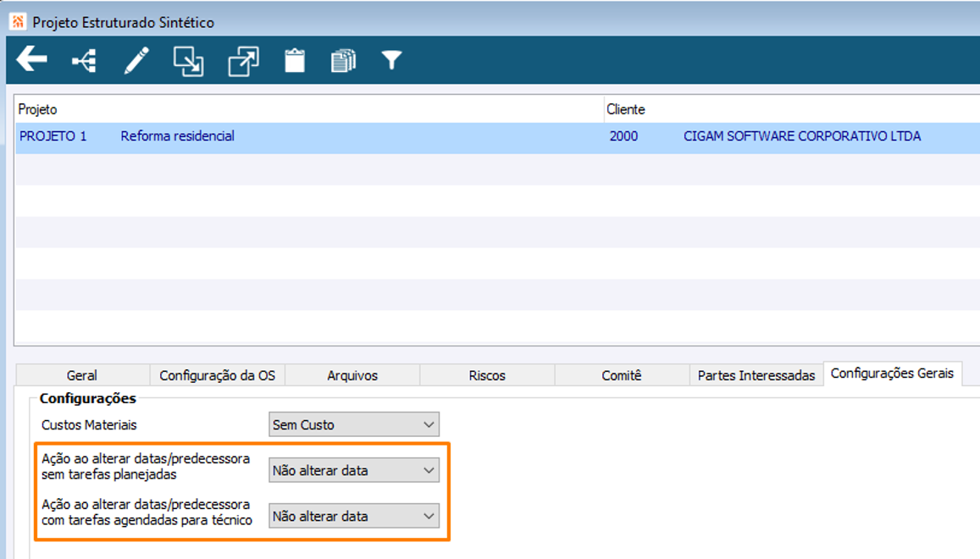Screen dimensions: 980x559
Task: Click 'CIGAM SOFTWARE CORPORATIVO LTDA' client name
Action: (802, 136)
